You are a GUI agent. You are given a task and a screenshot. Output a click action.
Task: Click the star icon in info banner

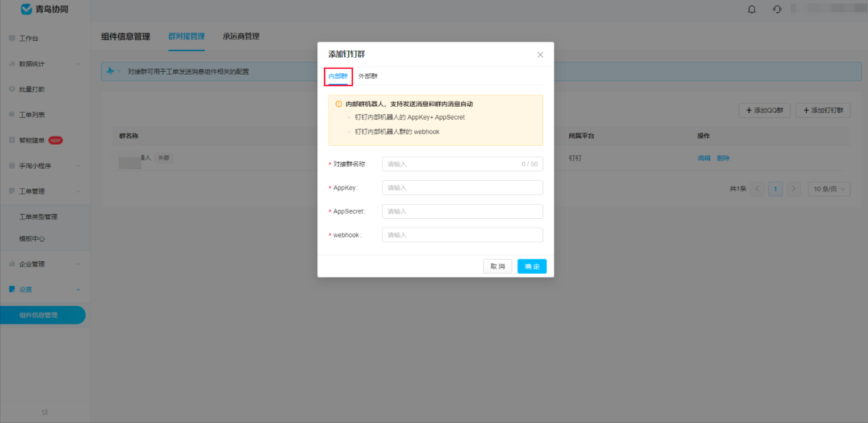[x=110, y=71]
